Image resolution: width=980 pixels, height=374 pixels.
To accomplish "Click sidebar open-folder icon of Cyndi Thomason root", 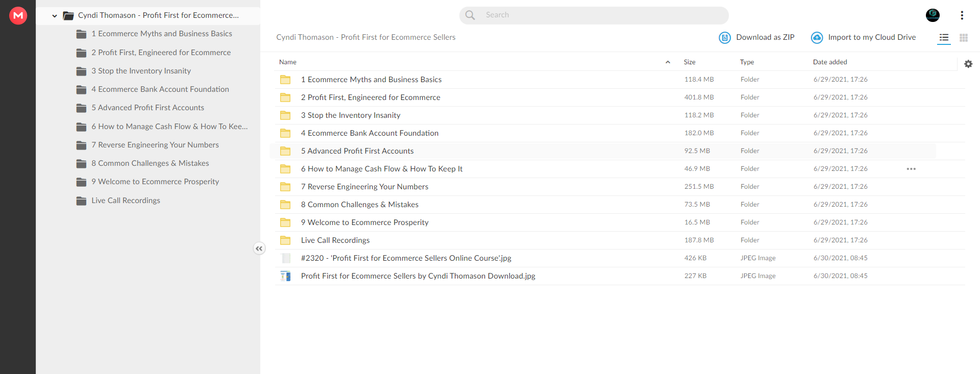I will pyautogui.click(x=68, y=16).
